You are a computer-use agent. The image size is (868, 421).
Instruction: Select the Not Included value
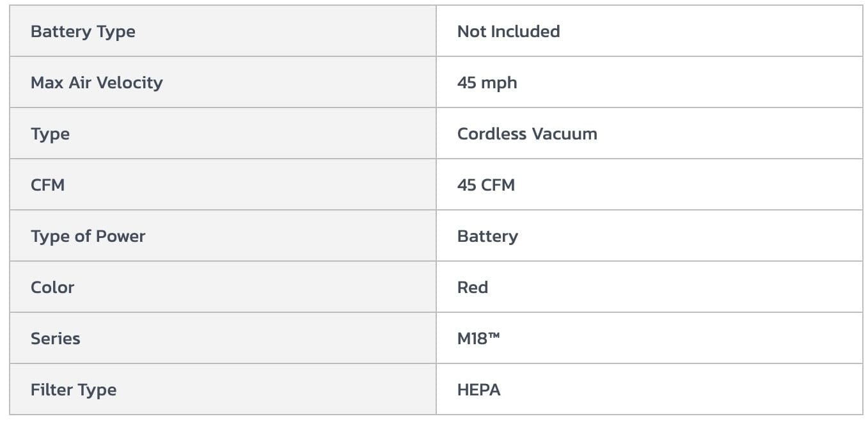tap(509, 31)
